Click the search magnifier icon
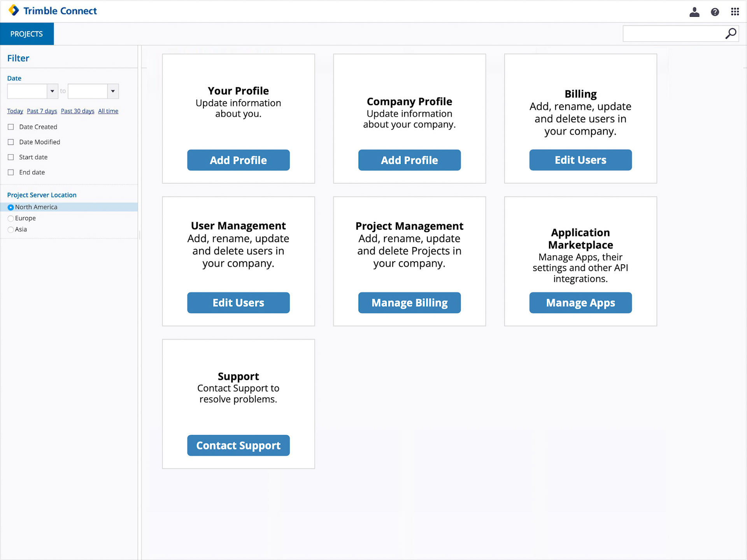747x560 pixels. pyautogui.click(x=730, y=34)
